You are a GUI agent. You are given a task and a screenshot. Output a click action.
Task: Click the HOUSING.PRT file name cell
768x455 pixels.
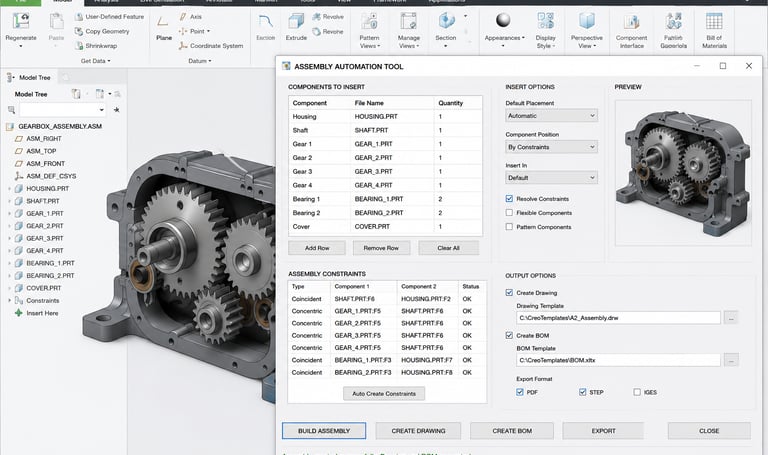coord(392,117)
